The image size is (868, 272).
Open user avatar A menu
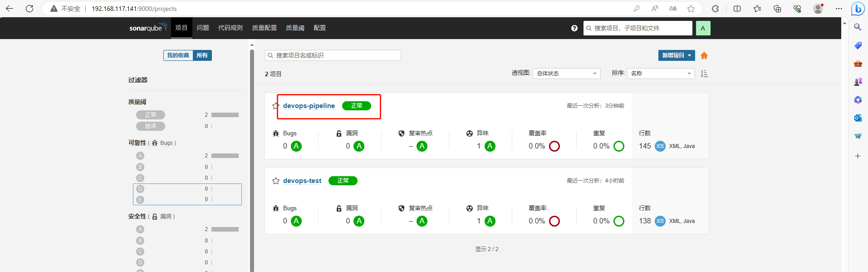tap(702, 28)
